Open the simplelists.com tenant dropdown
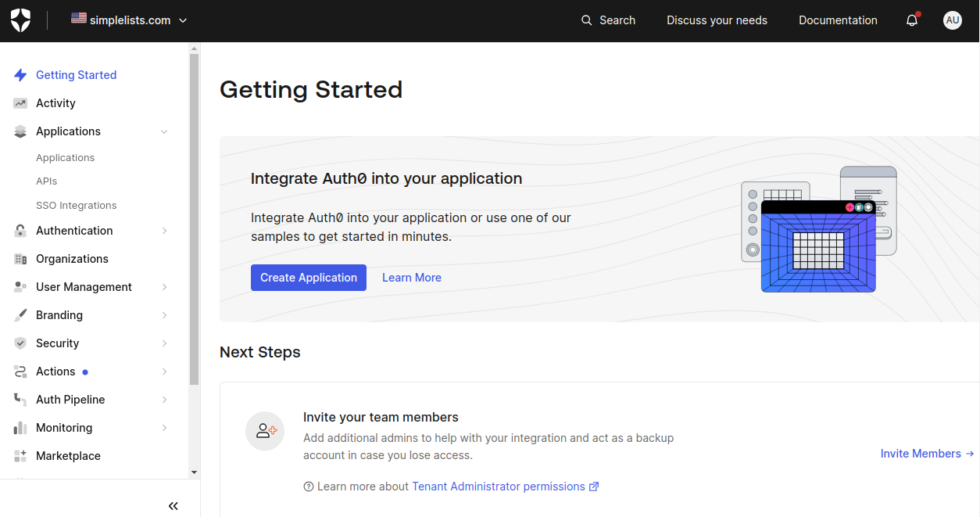This screenshot has width=980, height=517. (130, 20)
